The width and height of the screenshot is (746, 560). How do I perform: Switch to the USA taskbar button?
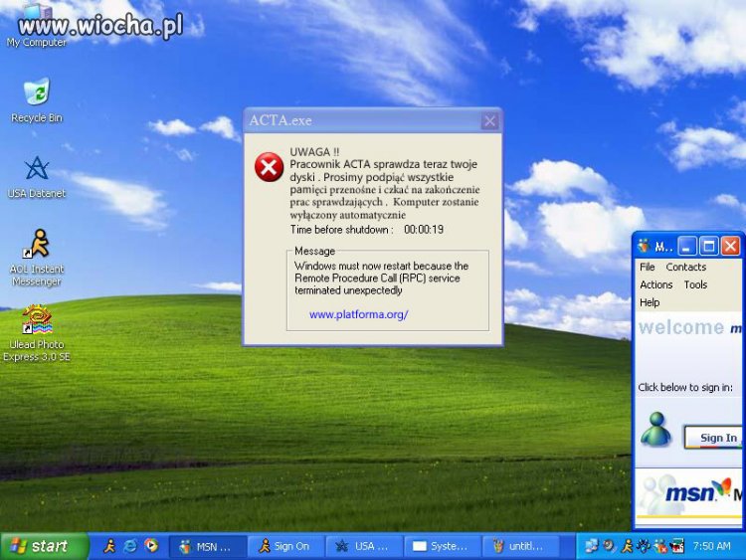pyautogui.click(x=365, y=547)
